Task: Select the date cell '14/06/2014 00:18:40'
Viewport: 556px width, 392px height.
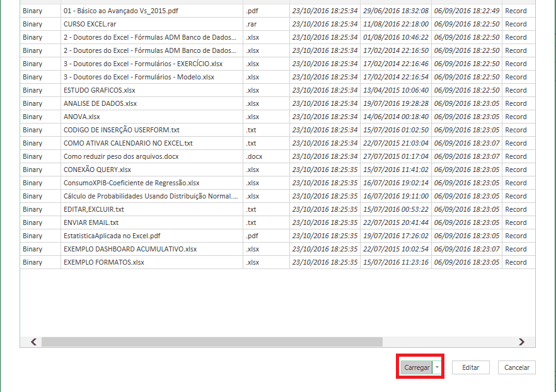Action: point(396,117)
